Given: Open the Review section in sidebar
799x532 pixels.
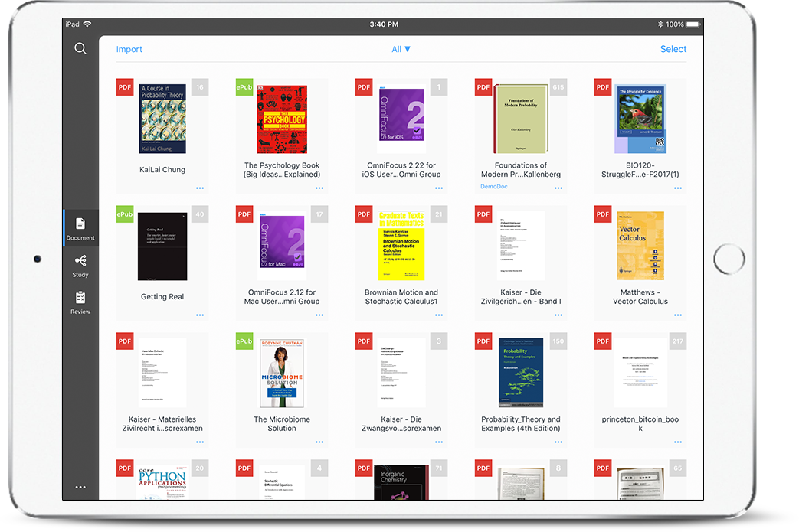Looking at the screenshot, I should pyautogui.click(x=80, y=302).
